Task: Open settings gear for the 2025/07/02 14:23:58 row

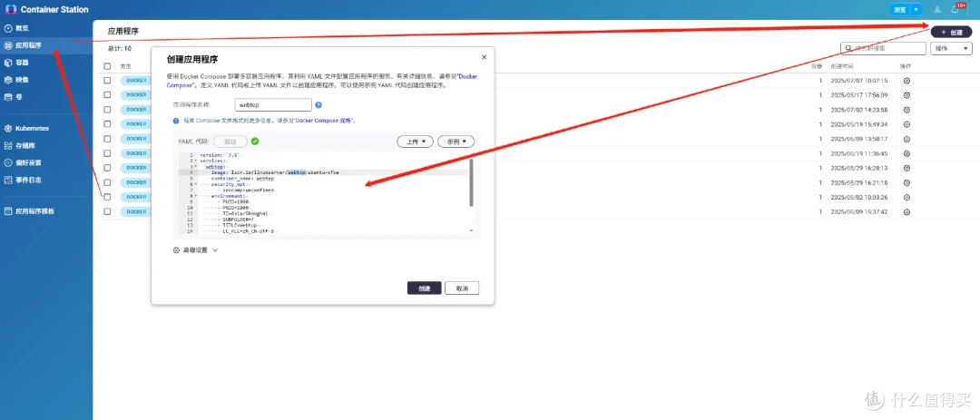Action: [906, 110]
